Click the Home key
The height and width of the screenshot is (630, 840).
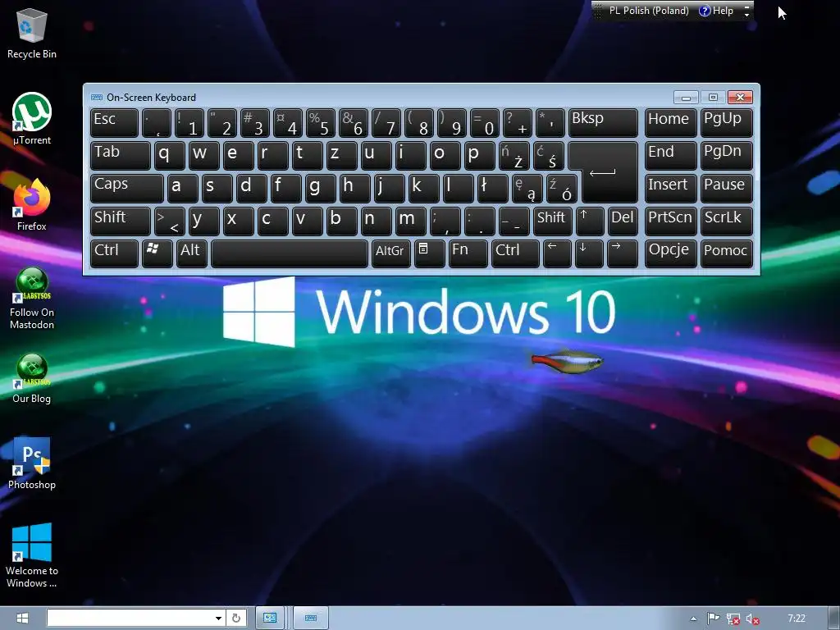click(x=670, y=123)
